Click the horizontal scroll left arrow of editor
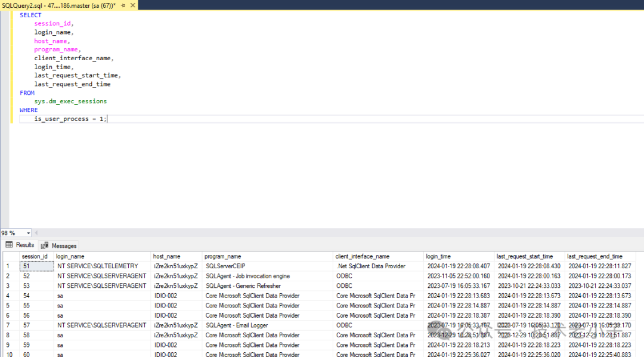 [36, 233]
